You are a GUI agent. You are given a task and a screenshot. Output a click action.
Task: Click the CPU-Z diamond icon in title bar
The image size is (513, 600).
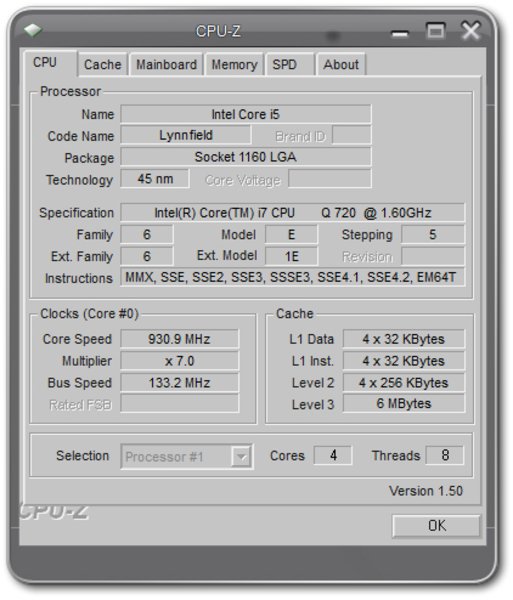click(x=33, y=30)
